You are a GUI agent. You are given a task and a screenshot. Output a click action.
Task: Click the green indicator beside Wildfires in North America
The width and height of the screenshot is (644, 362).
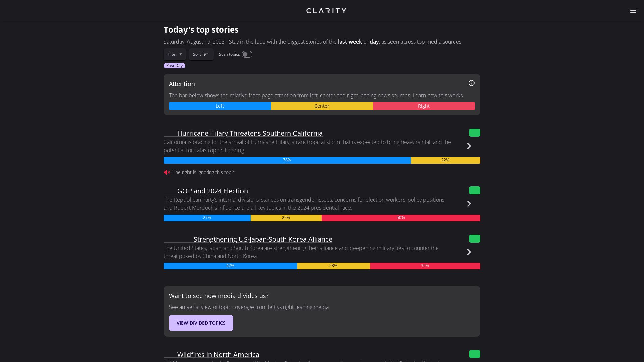click(474, 354)
